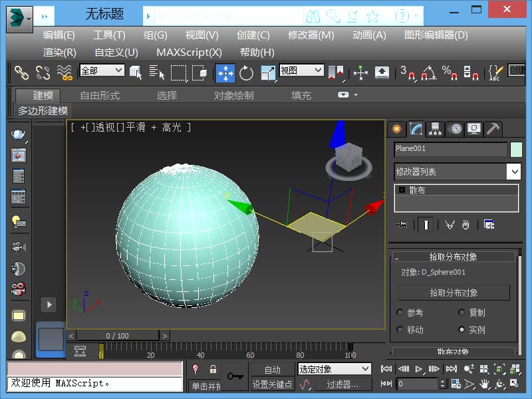Switch to the 对象绘制 ribbon tab
Viewport: 532px width, 399px height.
(x=234, y=95)
